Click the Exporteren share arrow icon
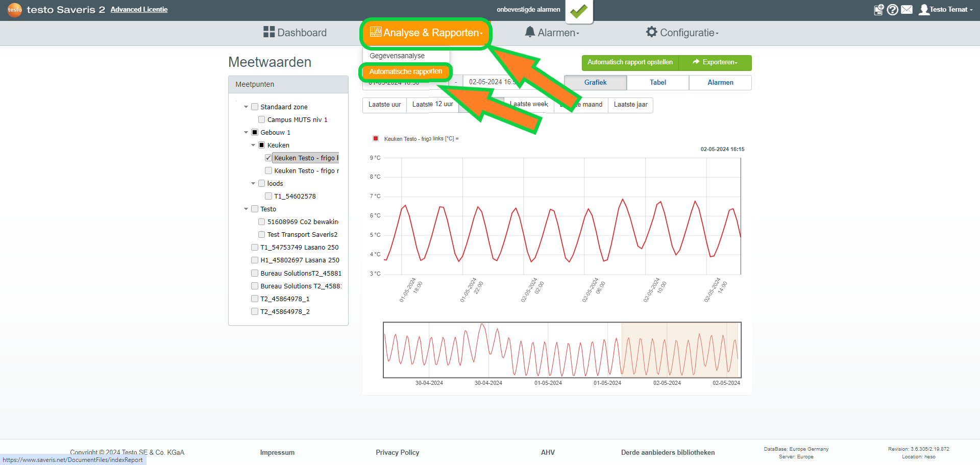Viewport: 980px width, 465px height. [x=696, y=62]
